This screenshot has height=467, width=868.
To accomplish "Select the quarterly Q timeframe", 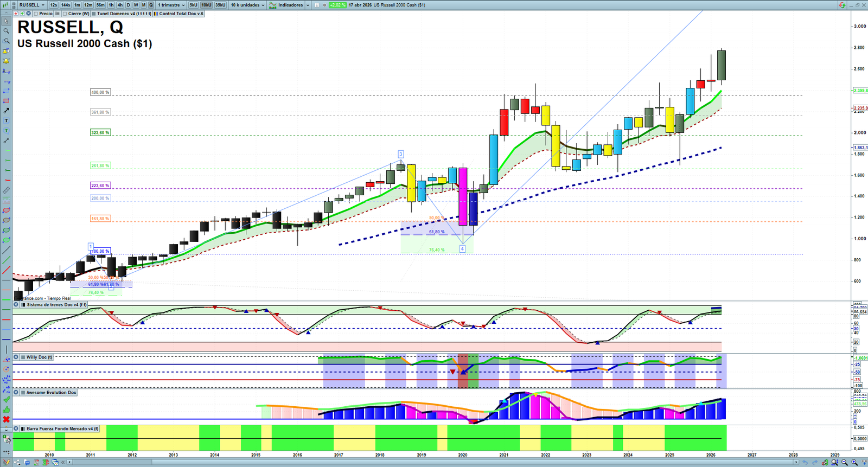I will 151,5.
